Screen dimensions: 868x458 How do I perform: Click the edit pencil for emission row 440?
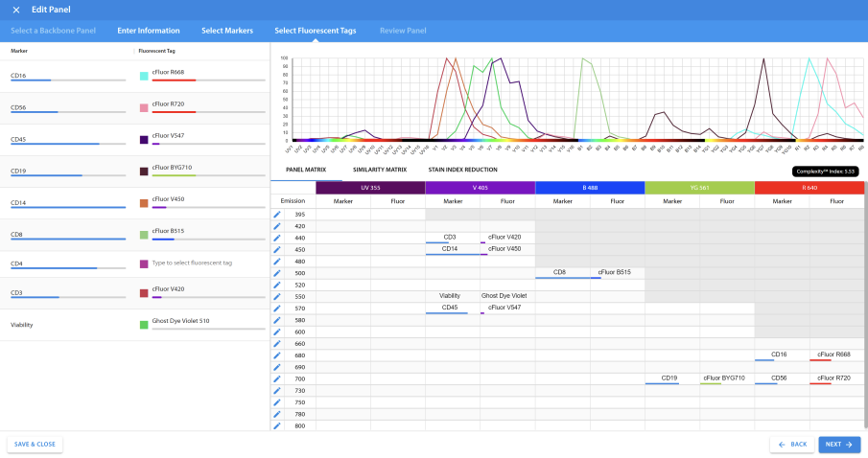coord(277,238)
